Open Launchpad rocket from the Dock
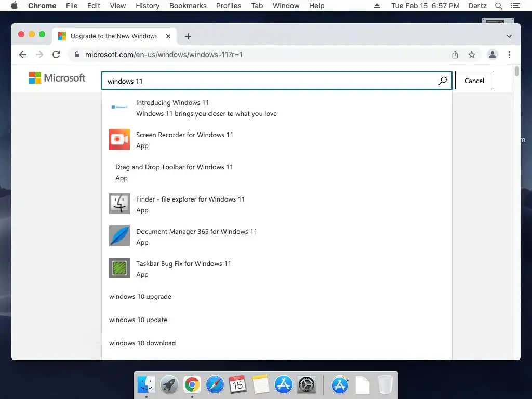Screen dimensions: 532x399 [x=169, y=385]
